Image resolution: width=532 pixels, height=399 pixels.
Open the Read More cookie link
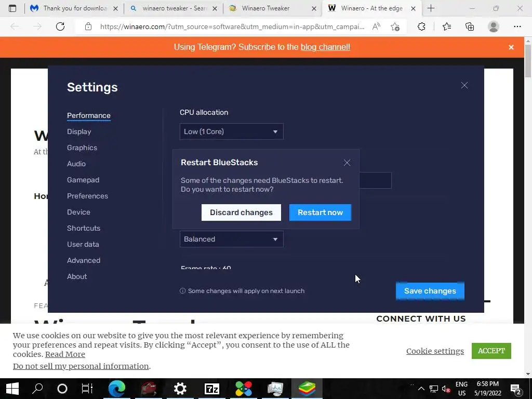click(65, 354)
